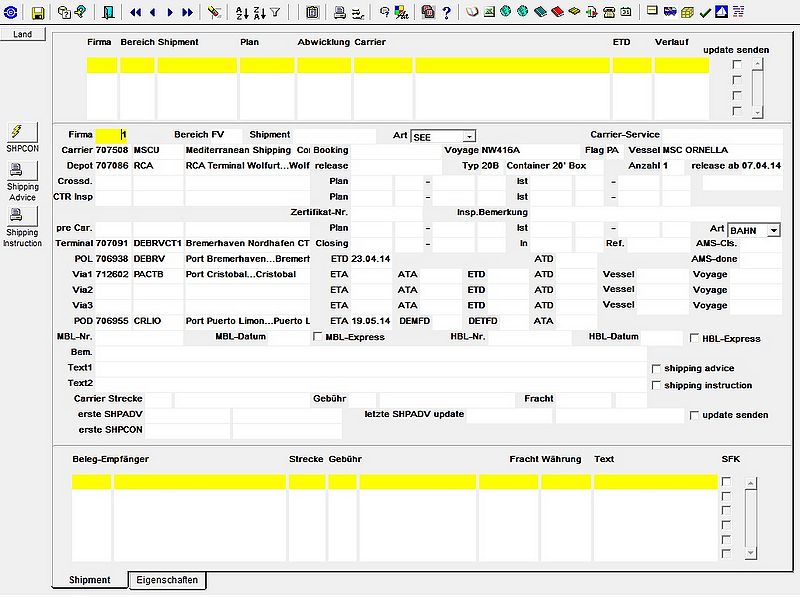Check the first SFK checkbox
Screen dimensions: 800x598
[727, 481]
